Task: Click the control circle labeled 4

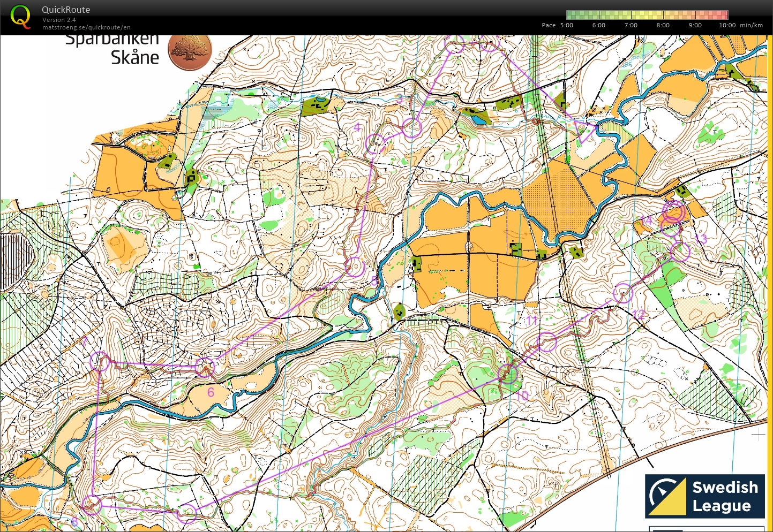Action: coord(376,143)
